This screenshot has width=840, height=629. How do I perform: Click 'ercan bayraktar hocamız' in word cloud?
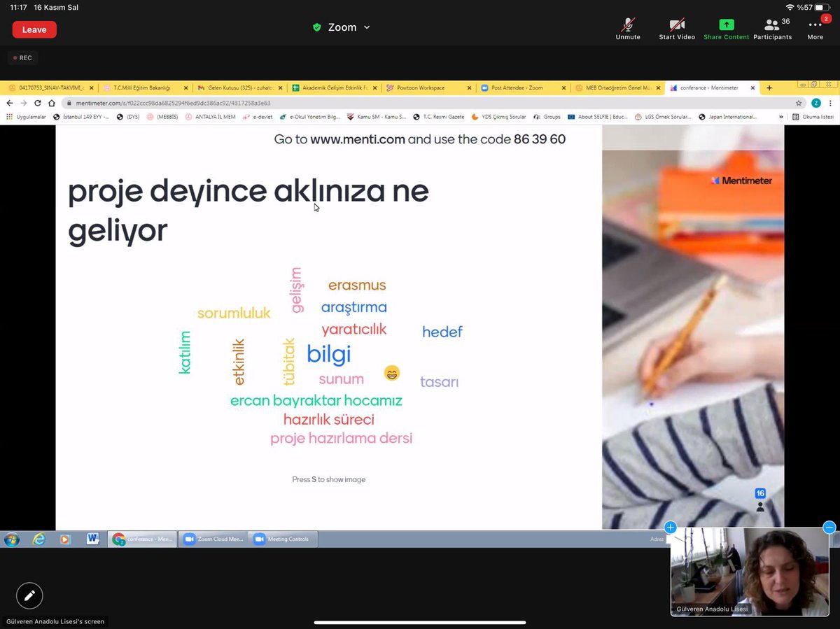(316, 402)
